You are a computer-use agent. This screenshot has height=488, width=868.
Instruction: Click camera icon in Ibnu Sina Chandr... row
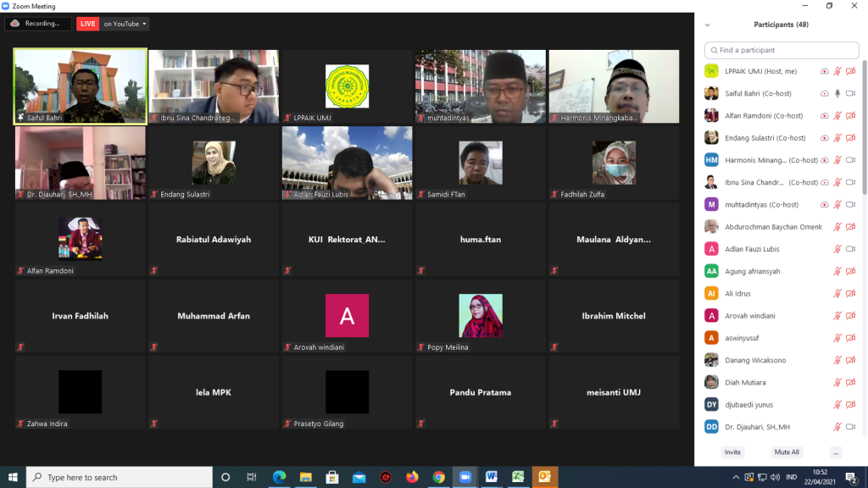851,182
